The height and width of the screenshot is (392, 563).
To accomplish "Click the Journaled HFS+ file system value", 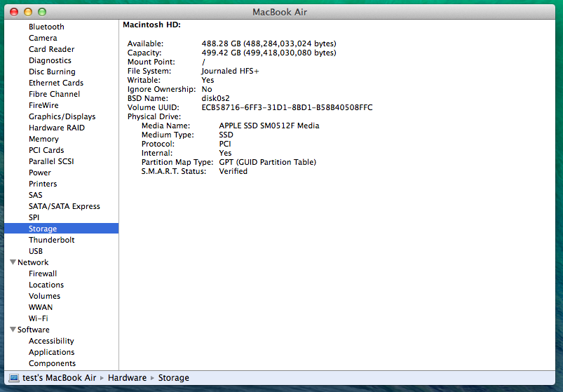I will click(x=230, y=71).
